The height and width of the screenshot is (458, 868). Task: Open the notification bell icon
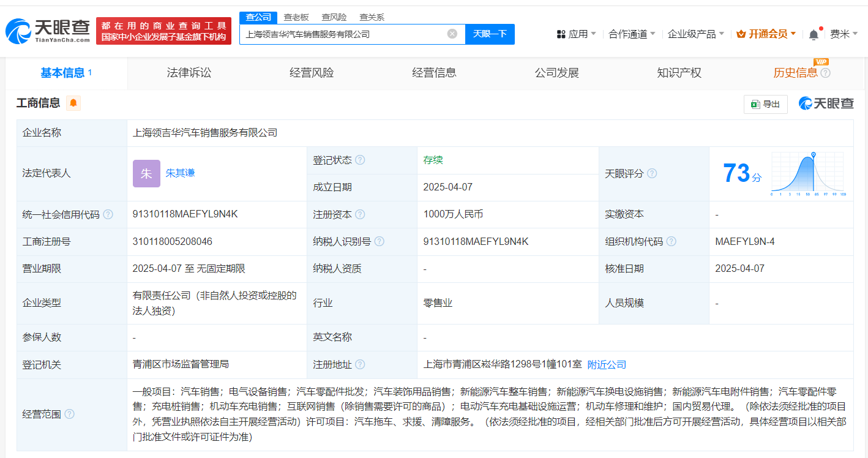click(x=814, y=35)
